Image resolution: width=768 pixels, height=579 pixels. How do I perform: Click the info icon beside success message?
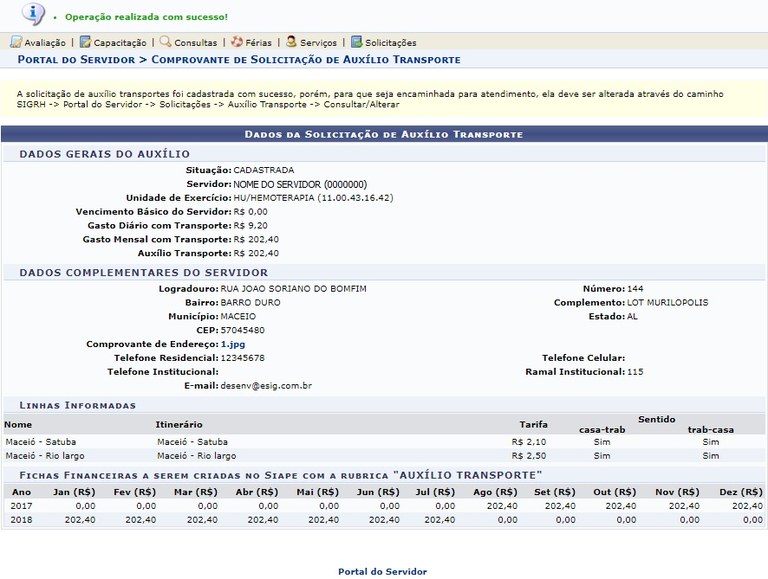coord(33,14)
